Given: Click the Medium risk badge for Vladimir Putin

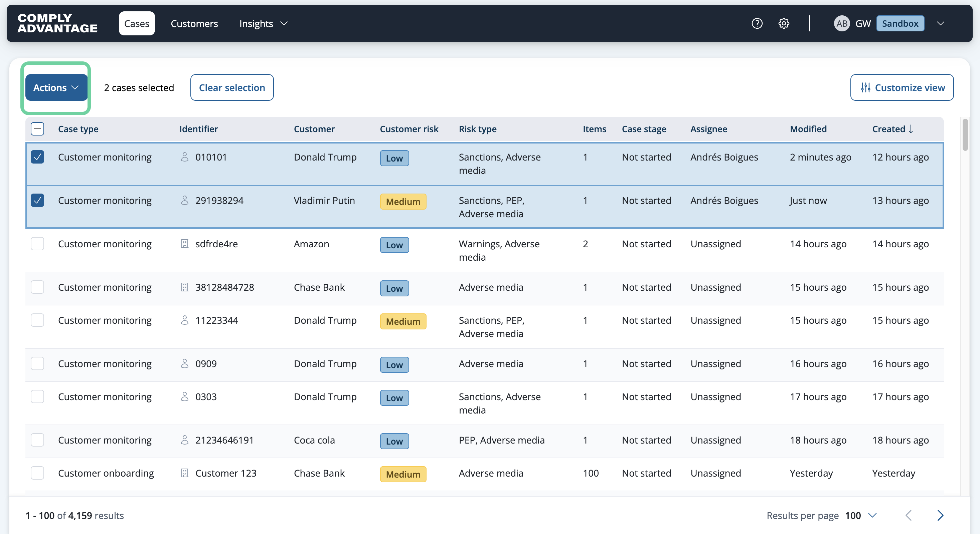Looking at the screenshot, I should click(403, 202).
